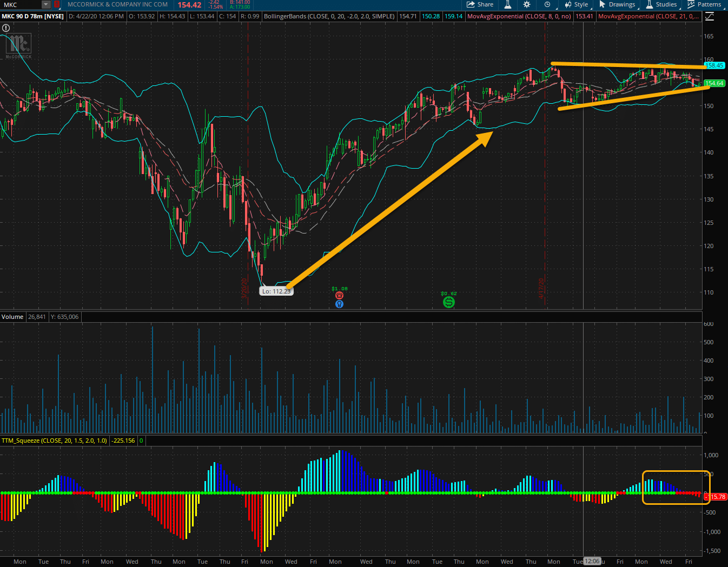
Task: Click the R: 0.99 range value
Action: 250,16
